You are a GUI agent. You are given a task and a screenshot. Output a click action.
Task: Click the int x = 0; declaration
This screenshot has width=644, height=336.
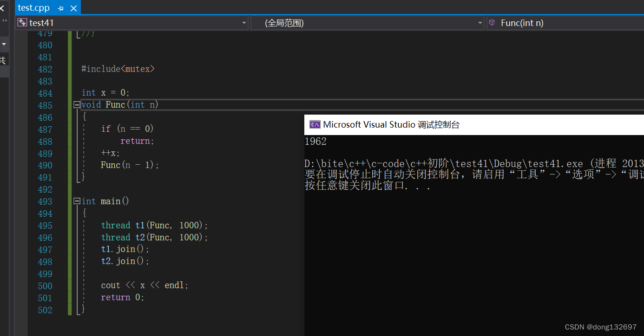point(106,93)
